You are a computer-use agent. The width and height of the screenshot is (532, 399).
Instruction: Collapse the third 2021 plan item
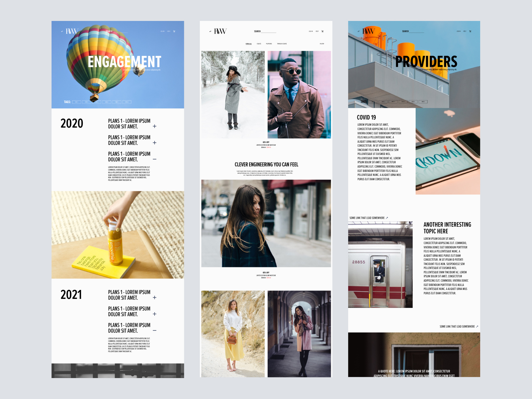155,331
